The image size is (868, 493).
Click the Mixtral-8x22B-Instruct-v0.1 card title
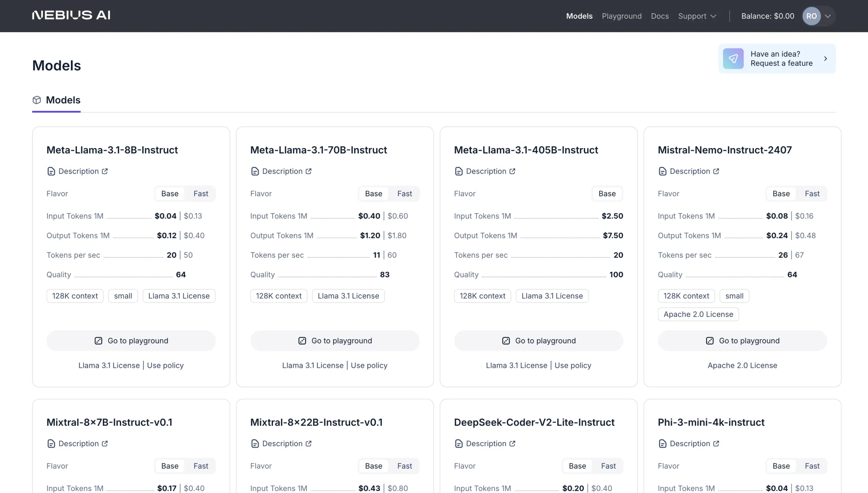316,422
